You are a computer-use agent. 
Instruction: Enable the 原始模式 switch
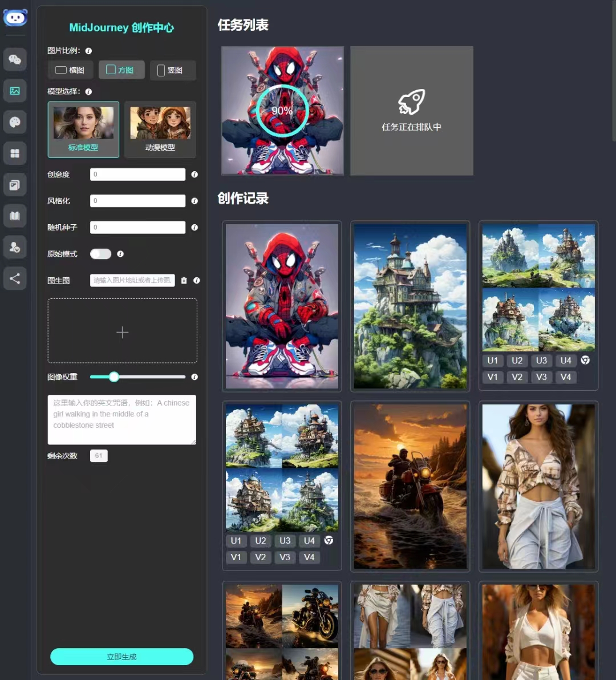(100, 254)
